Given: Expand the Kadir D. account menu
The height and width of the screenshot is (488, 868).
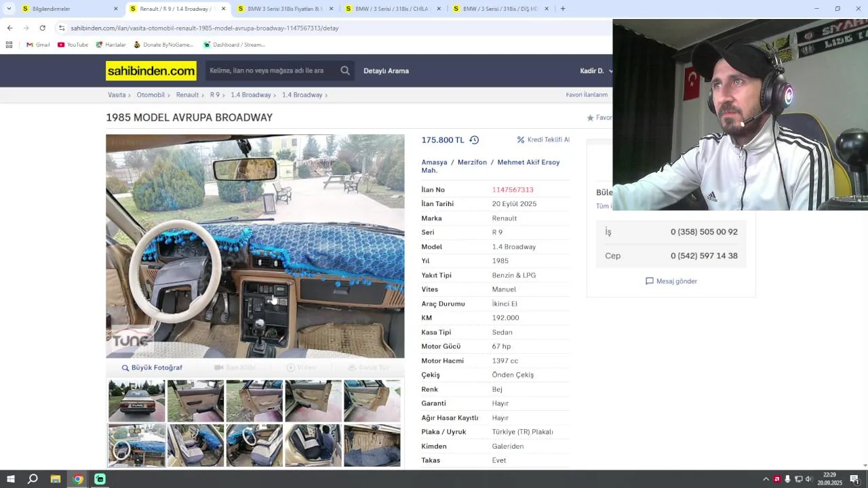Looking at the screenshot, I should pyautogui.click(x=596, y=70).
